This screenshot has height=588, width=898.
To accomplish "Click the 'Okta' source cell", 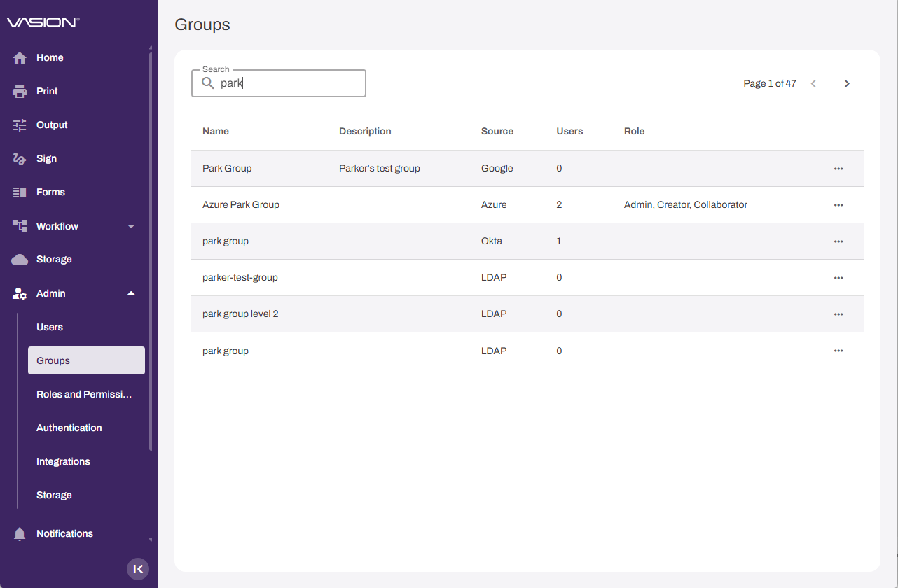I will pyautogui.click(x=492, y=241).
